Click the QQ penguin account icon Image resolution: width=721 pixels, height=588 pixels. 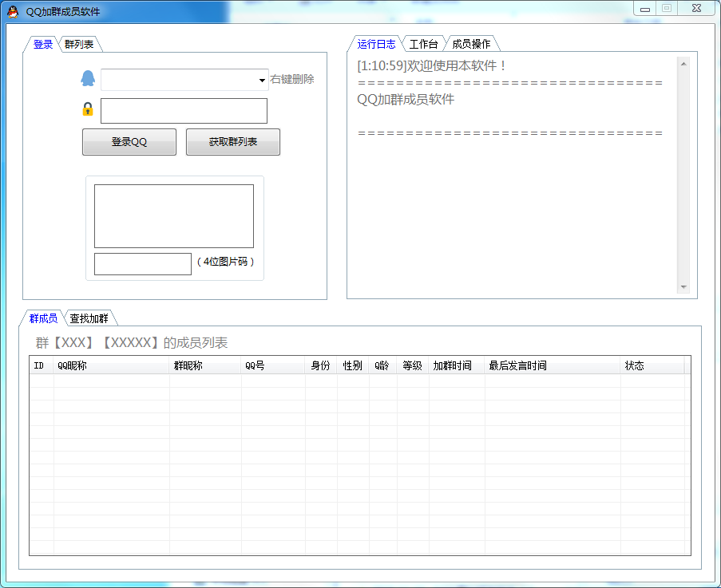pyautogui.click(x=88, y=78)
